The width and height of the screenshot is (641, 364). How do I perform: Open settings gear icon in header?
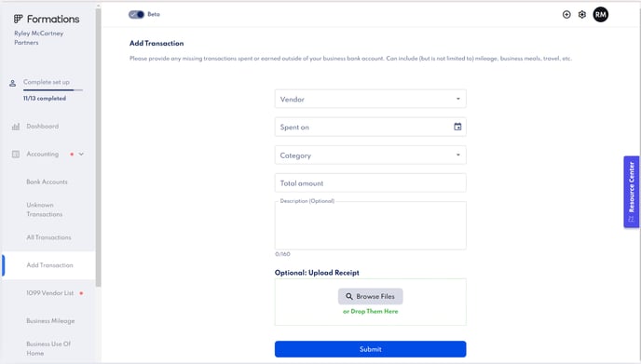click(582, 15)
